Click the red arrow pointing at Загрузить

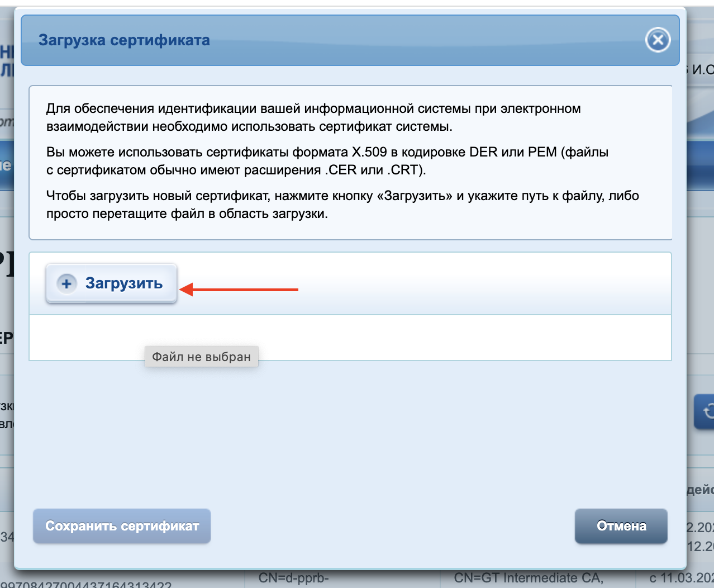240,290
